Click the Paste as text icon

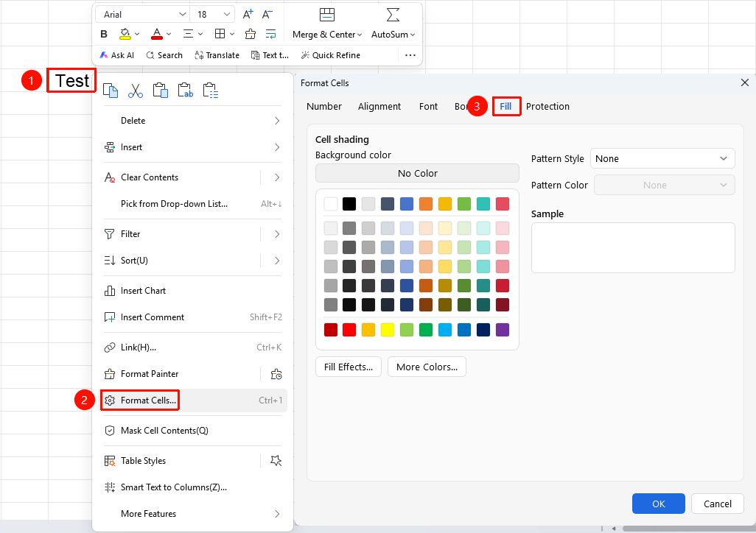(186, 91)
